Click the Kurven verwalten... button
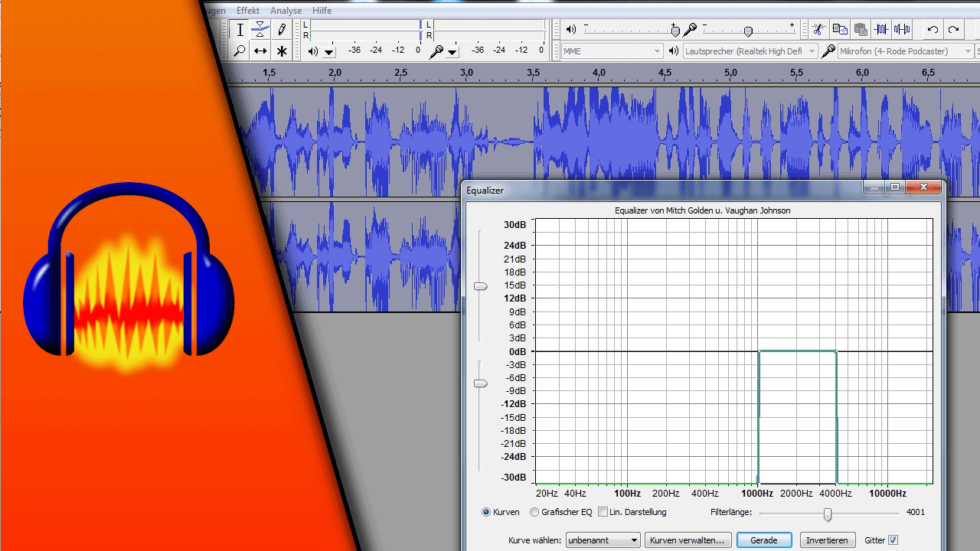 pos(688,540)
